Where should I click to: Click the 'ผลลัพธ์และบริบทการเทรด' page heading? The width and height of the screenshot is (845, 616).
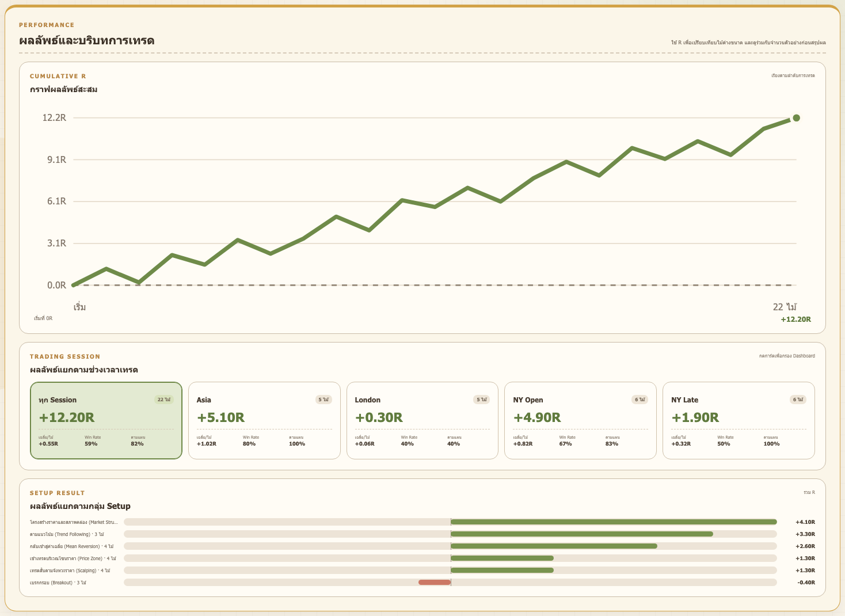(x=87, y=41)
